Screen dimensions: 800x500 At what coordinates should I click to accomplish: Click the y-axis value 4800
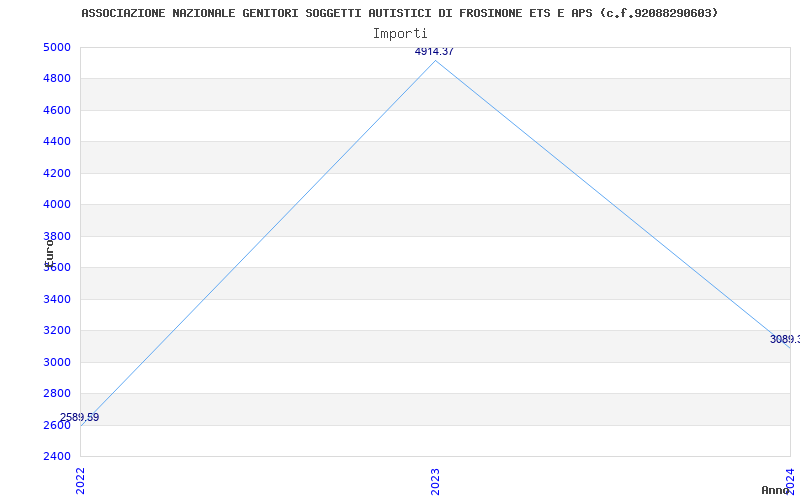pyautogui.click(x=56, y=79)
